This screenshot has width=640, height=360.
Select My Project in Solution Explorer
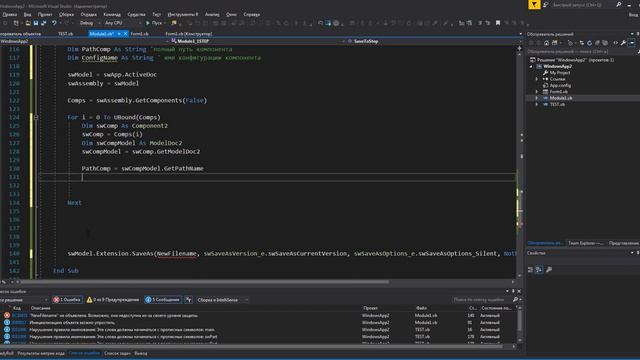coord(560,73)
